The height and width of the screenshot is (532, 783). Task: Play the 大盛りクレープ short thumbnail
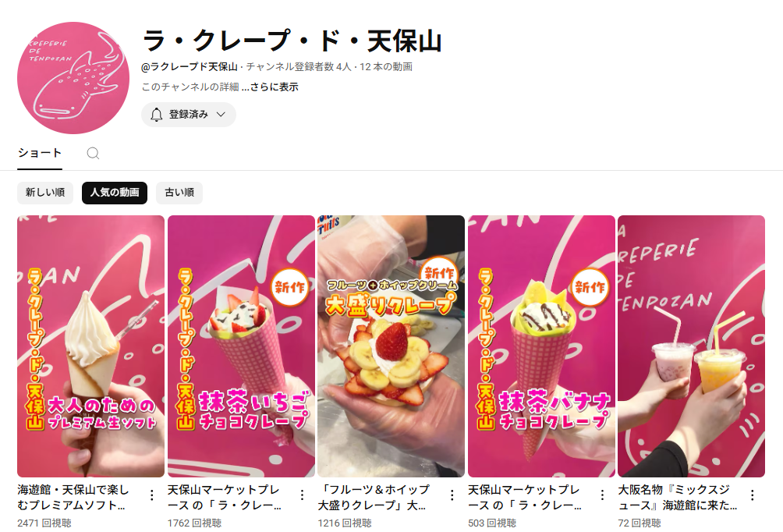click(x=391, y=346)
